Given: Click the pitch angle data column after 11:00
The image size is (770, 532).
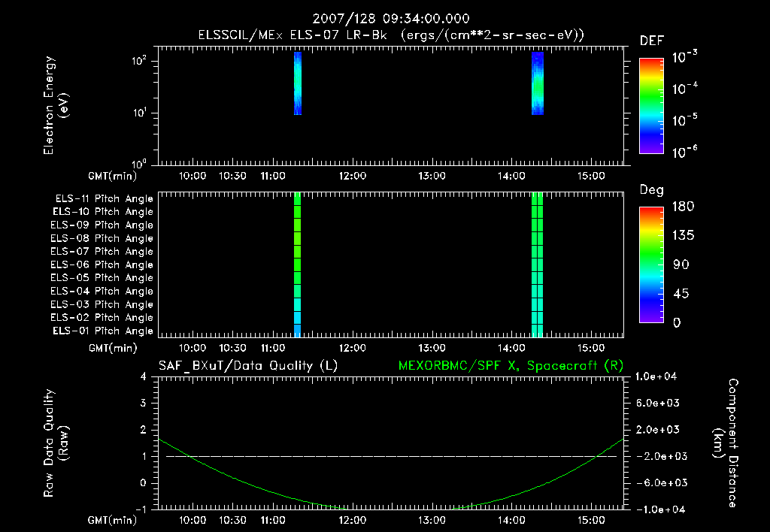Looking at the screenshot, I should 297,265.
